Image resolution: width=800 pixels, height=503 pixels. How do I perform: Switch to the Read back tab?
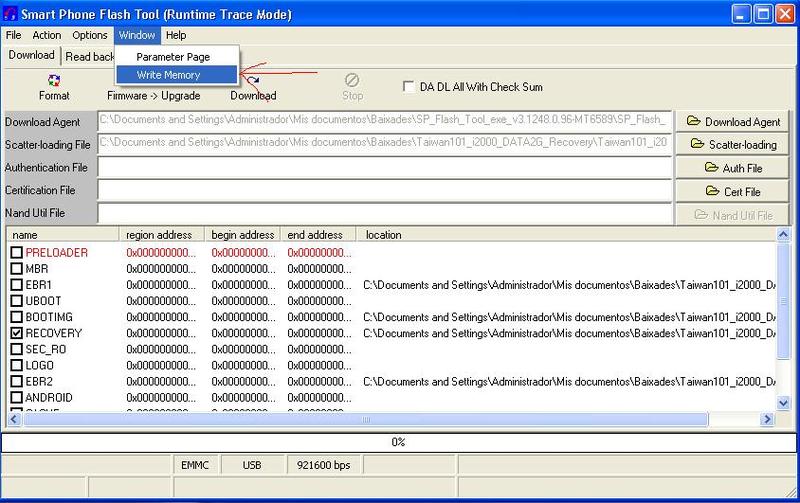click(89, 57)
